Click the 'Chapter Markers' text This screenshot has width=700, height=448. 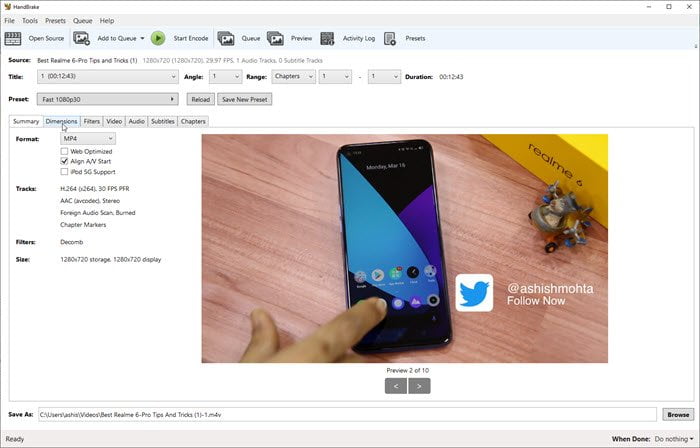click(x=83, y=225)
